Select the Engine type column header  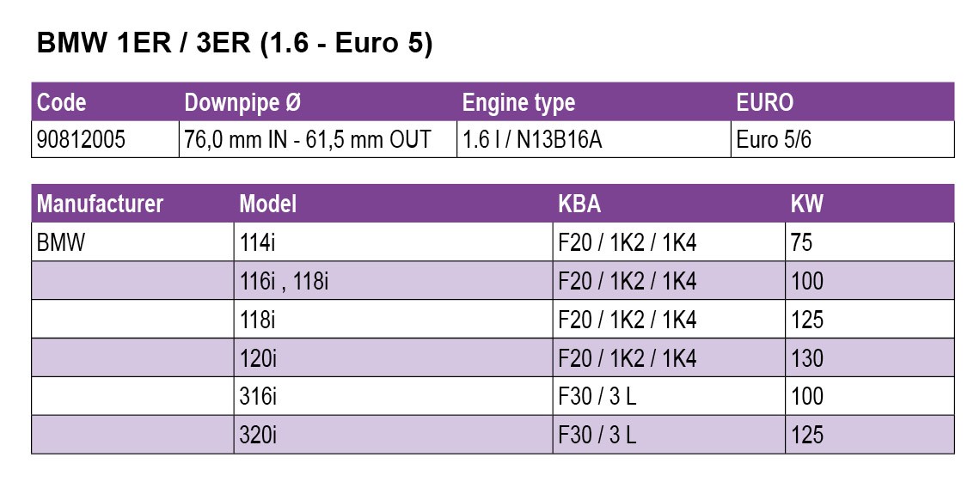coord(518,102)
